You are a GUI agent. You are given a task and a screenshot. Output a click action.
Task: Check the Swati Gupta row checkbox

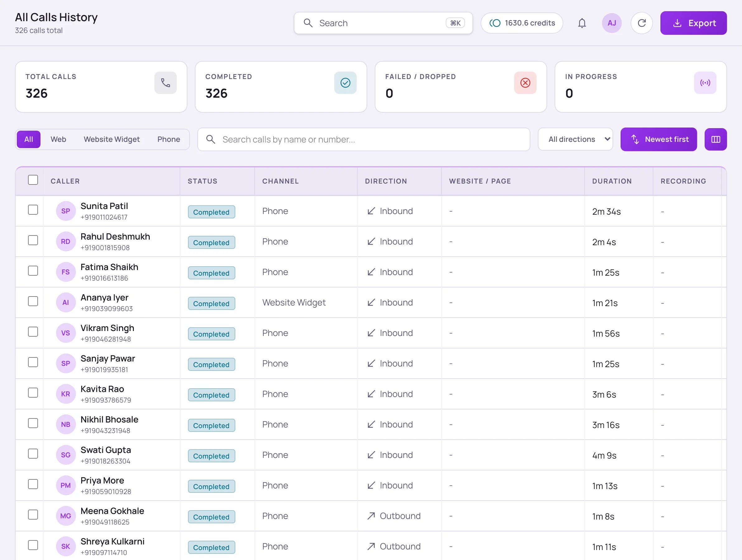click(33, 454)
